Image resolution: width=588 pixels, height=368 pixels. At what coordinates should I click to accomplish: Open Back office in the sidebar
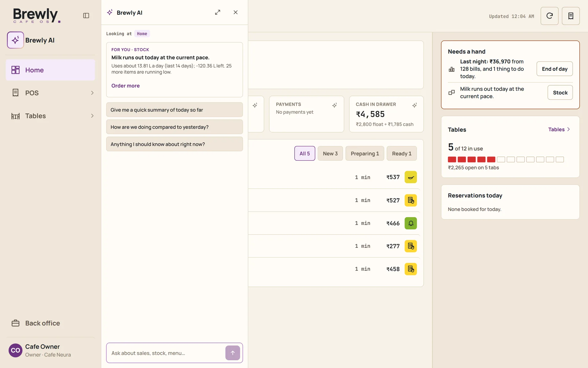coord(50,323)
